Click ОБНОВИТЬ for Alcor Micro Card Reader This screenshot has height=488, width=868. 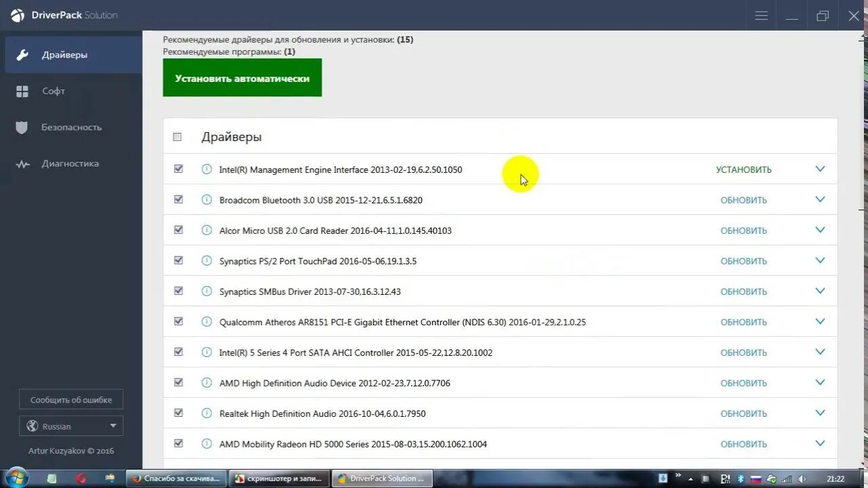click(x=744, y=231)
